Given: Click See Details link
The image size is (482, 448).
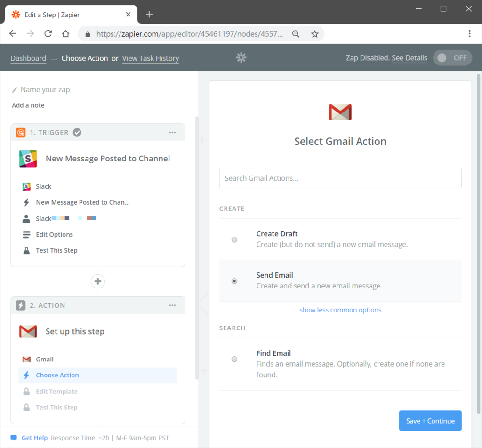Looking at the screenshot, I should pos(410,58).
